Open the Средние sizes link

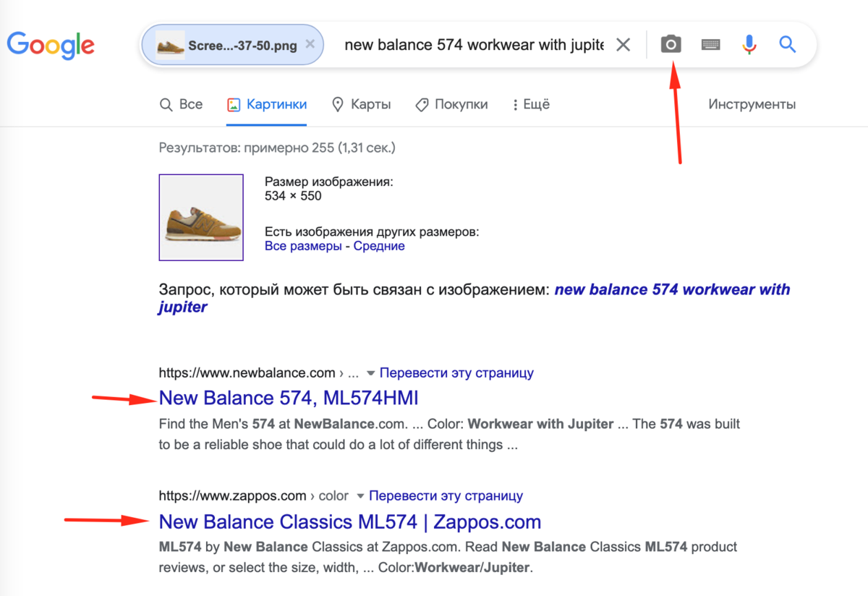pos(379,246)
